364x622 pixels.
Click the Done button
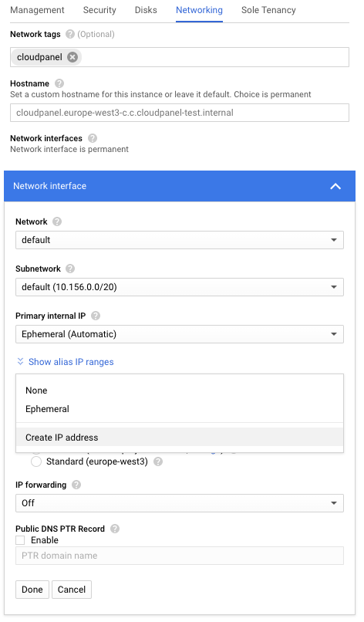[32, 590]
